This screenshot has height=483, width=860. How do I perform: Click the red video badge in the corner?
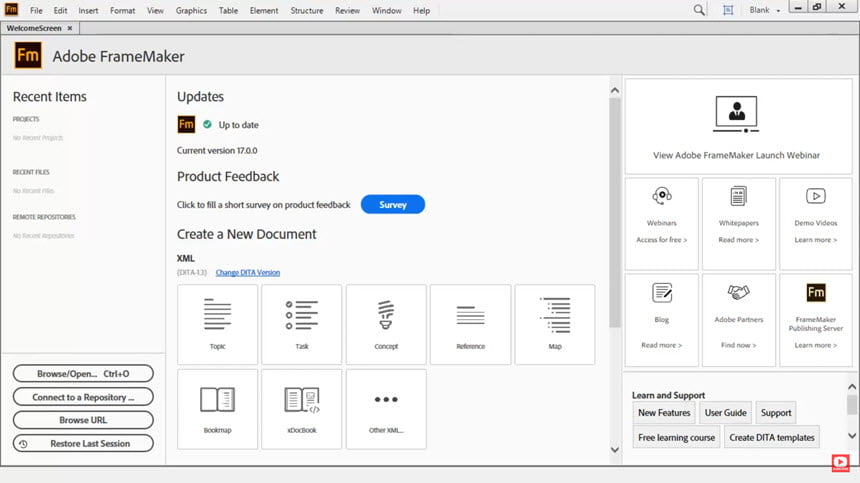pyautogui.click(x=840, y=463)
